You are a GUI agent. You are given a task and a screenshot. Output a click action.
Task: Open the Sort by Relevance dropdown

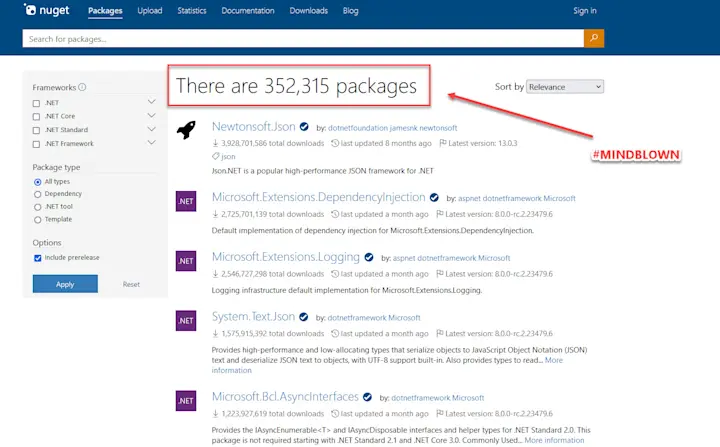click(x=565, y=86)
